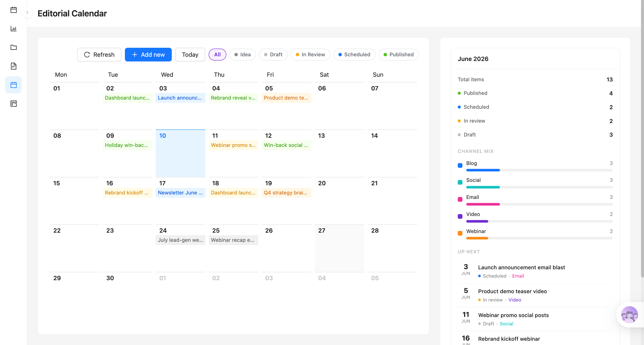Open the Launch announcement item on June 03

(180, 98)
